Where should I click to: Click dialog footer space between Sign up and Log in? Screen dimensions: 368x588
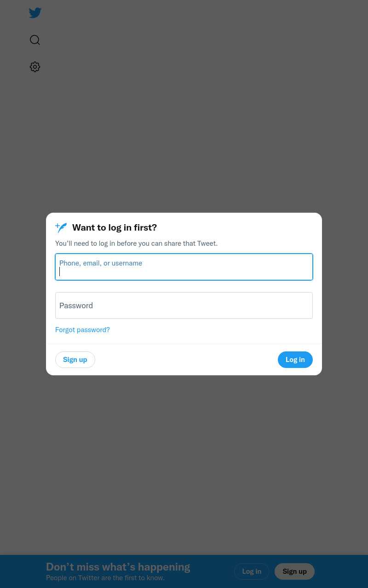[186, 360]
